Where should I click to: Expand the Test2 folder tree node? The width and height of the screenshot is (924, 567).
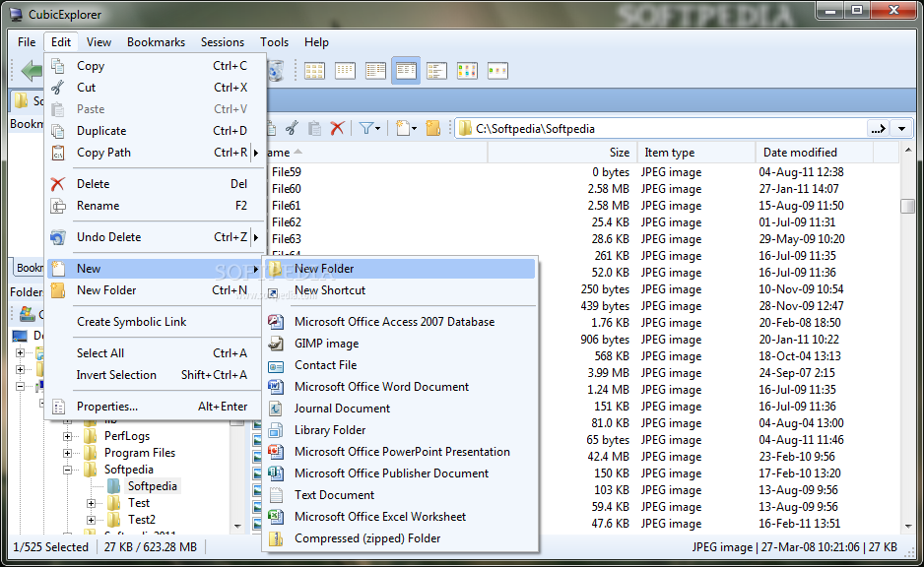click(x=91, y=520)
